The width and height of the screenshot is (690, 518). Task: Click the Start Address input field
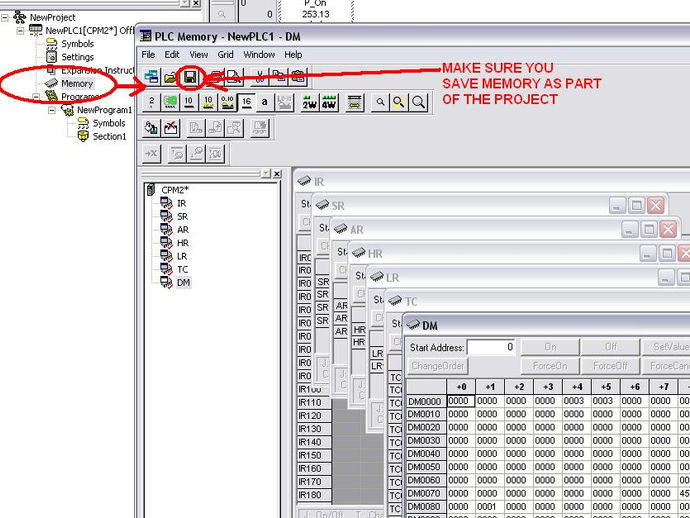click(492, 347)
